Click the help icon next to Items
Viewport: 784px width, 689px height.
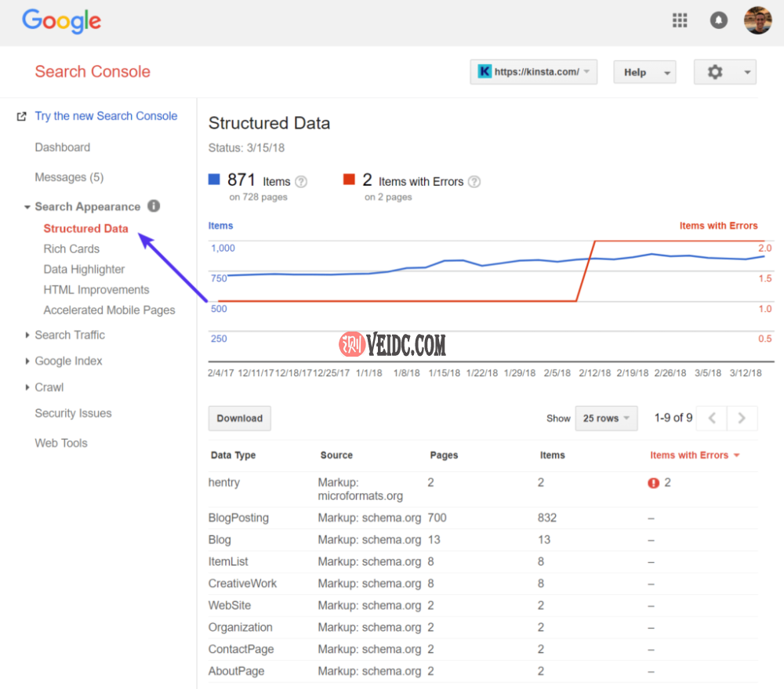301,182
